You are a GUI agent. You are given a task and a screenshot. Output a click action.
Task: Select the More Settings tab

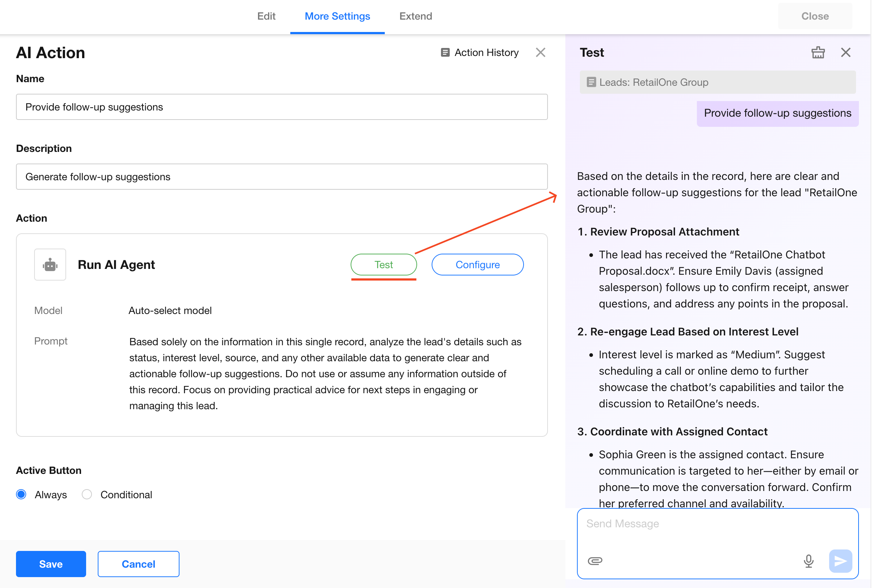click(337, 16)
